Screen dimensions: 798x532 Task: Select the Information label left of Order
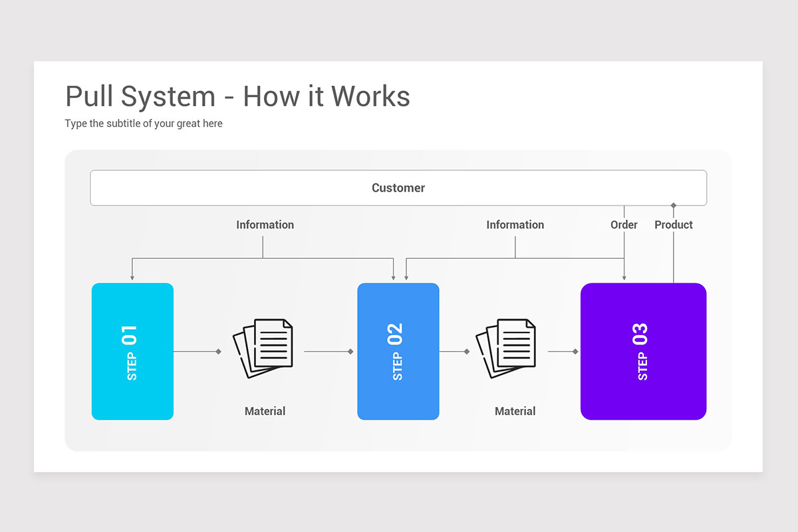point(515,225)
